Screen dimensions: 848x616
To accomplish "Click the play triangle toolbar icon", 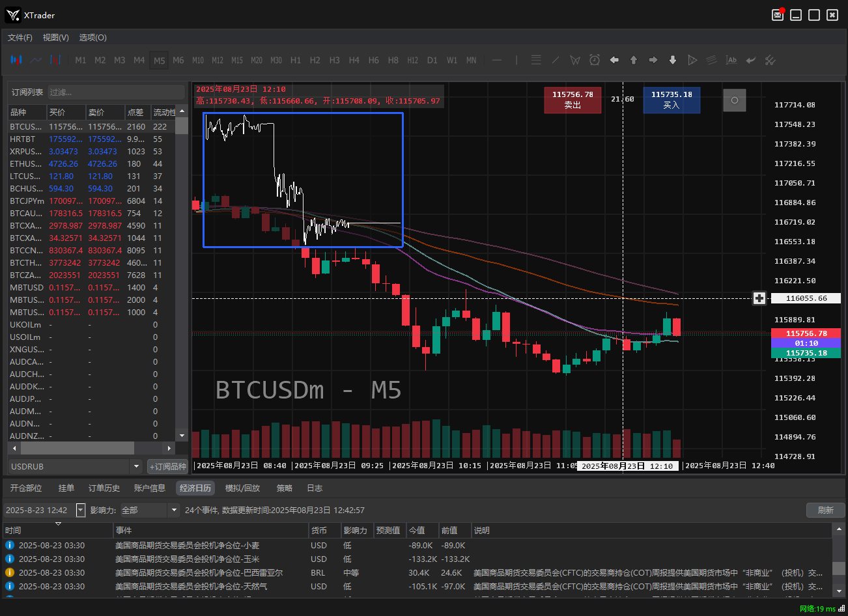I will click(692, 60).
